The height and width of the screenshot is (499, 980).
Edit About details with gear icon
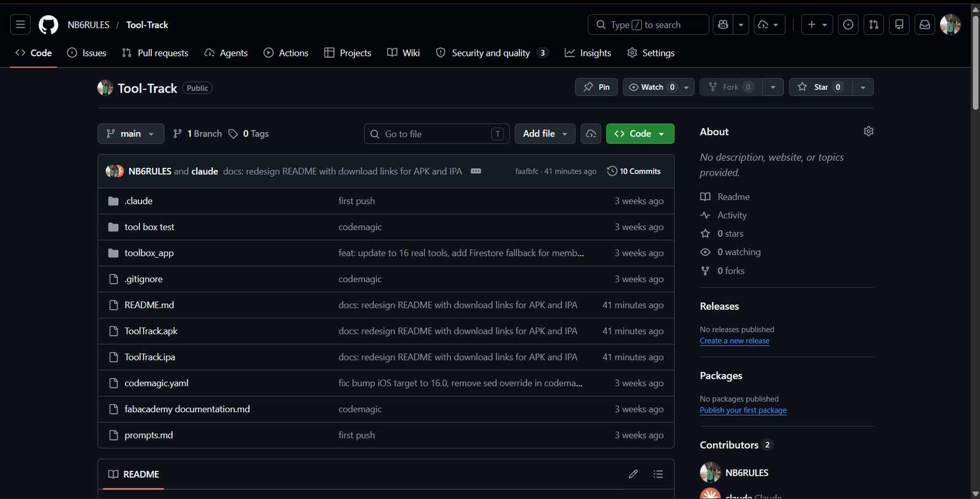[x=869, y=131]
